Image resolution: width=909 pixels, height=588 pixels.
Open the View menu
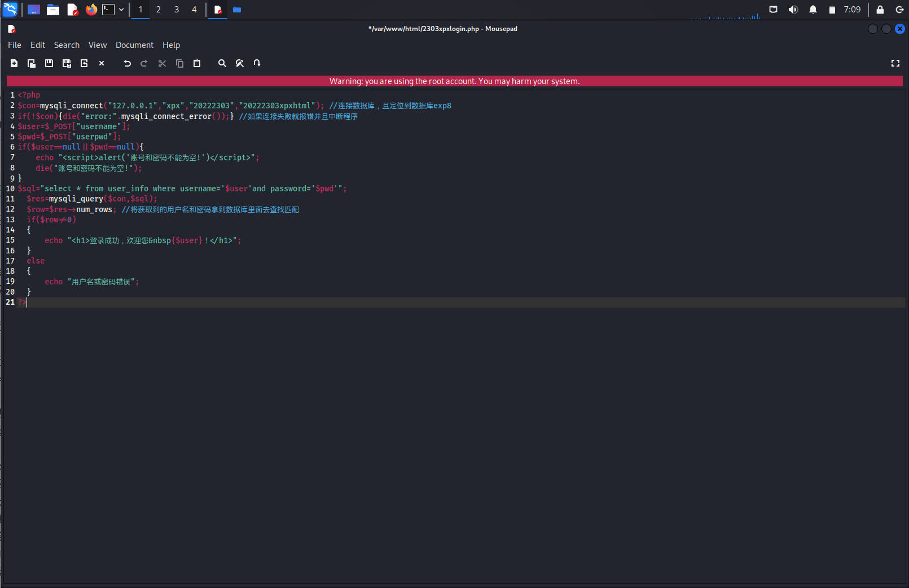coord(98,45)
